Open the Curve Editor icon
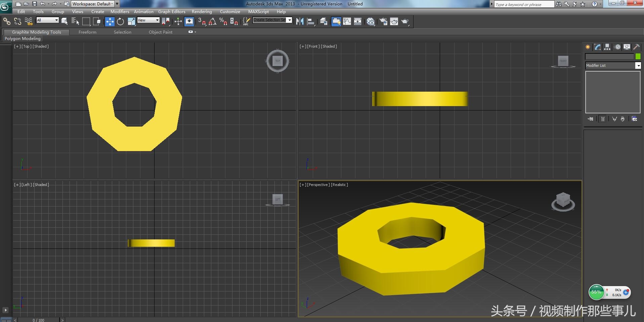The width and height of the screenshot is (644, 322). 347,22
